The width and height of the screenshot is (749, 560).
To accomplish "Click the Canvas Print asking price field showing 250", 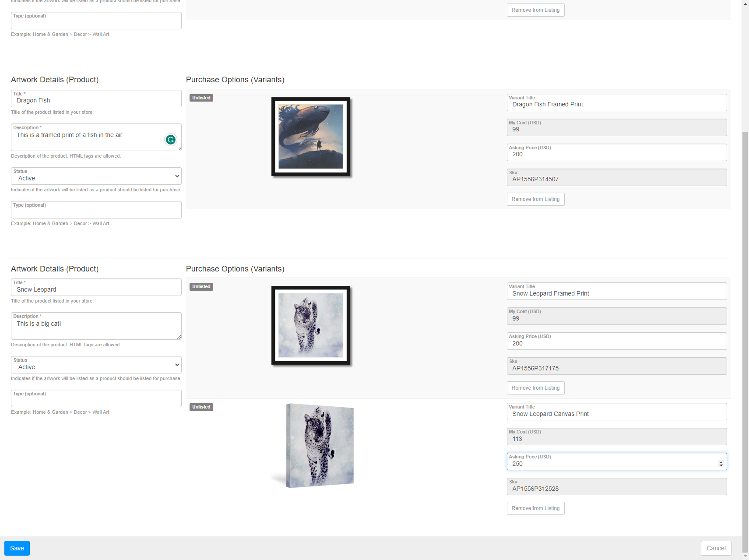I will click(617, 461).
